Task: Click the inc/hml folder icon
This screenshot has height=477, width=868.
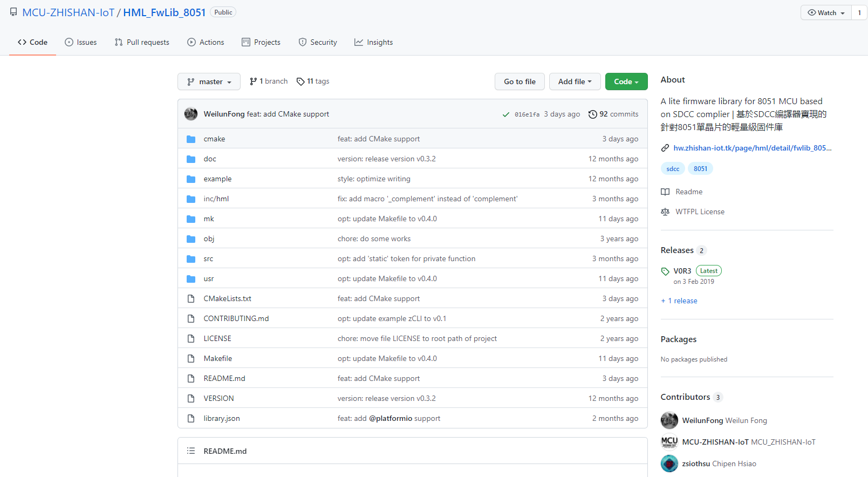Action: (191, 199)
